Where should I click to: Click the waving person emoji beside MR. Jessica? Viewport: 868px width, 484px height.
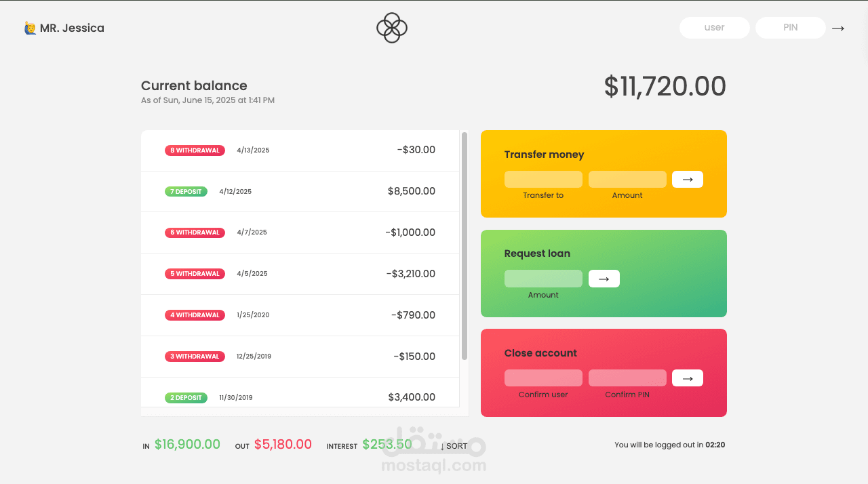point(31,28)
